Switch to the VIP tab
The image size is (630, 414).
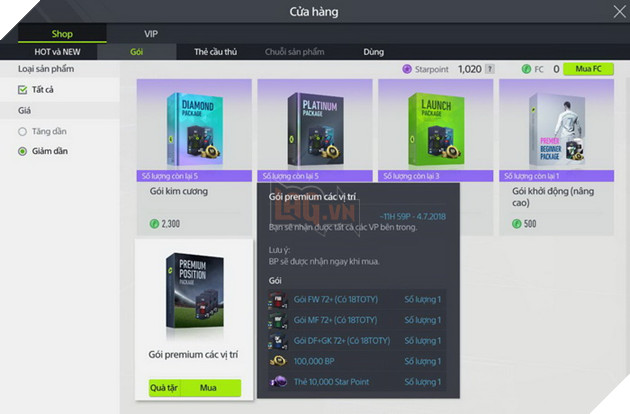click(x=151, y=34)
